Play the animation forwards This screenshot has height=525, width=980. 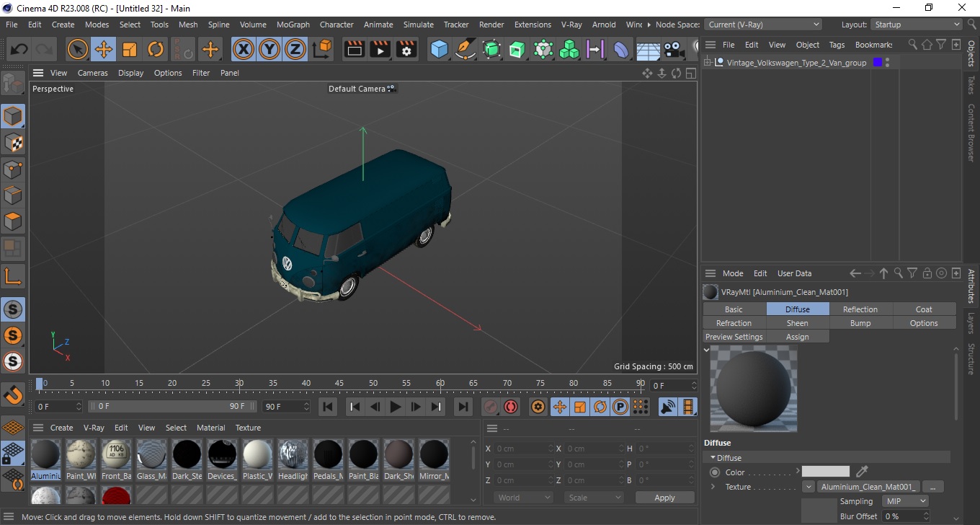(395, 407)
